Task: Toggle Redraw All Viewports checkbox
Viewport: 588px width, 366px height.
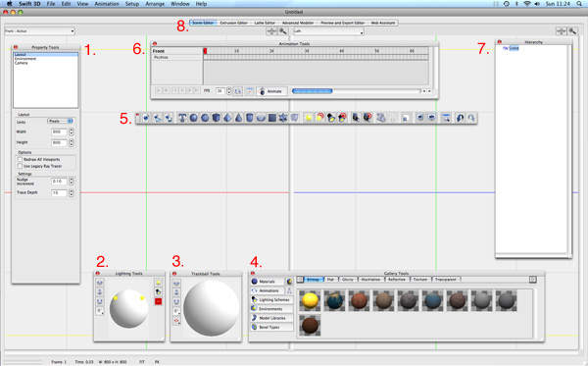Action: [x=21, y=159]
